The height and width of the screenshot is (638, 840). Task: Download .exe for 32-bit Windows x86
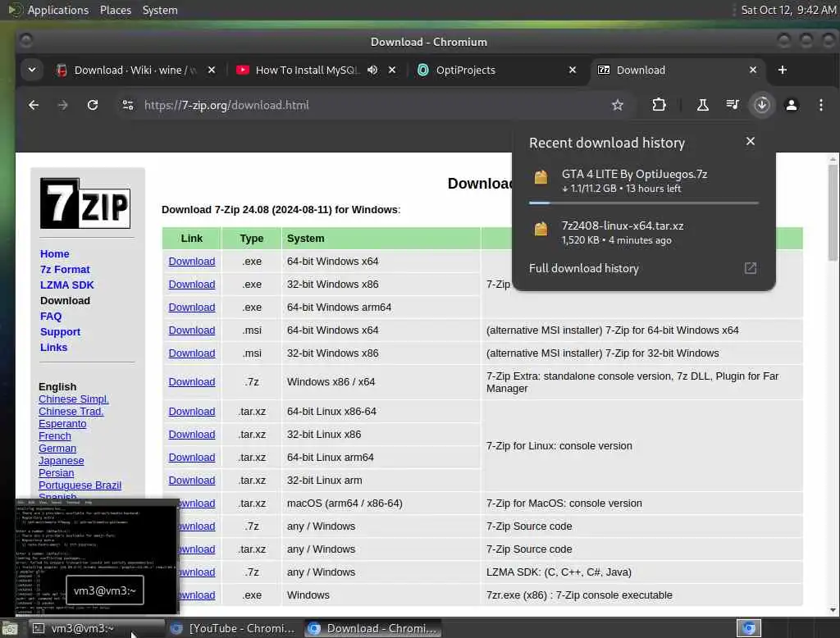(x=192, y=285)
